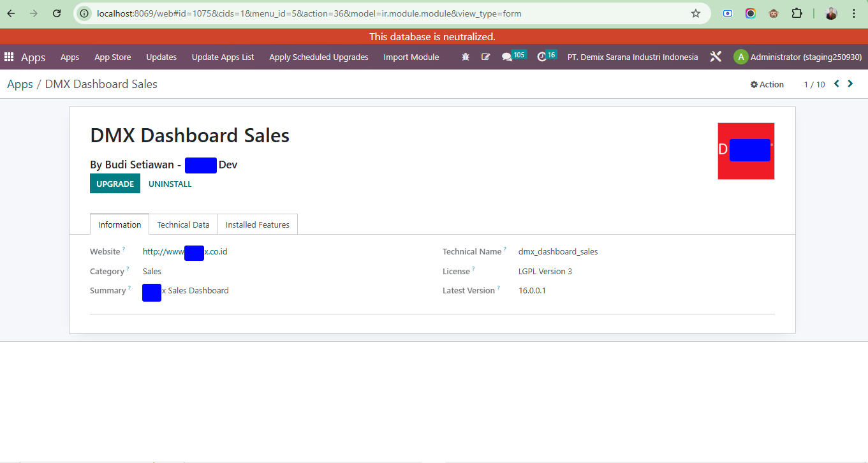Select Import Module menu
Viewport: 868px width, 463px height.
(411, 57)
